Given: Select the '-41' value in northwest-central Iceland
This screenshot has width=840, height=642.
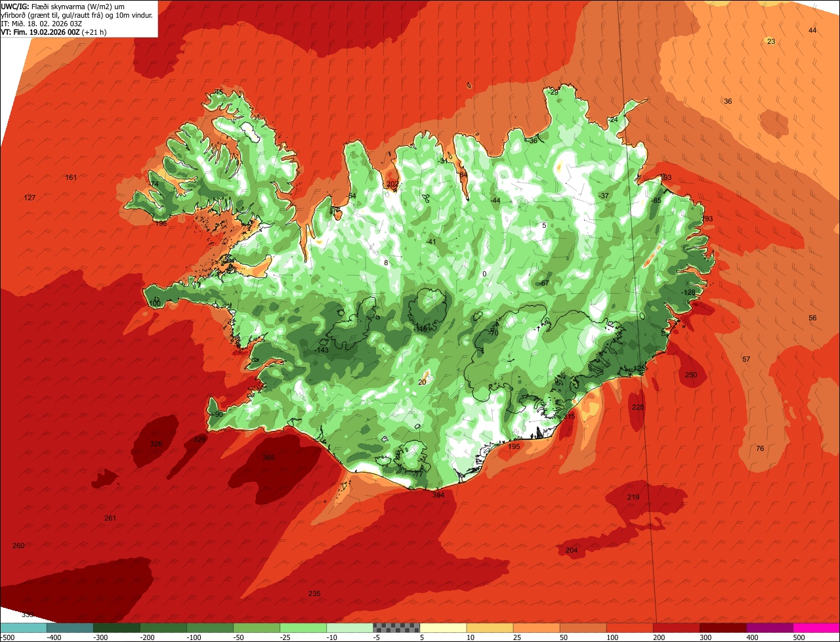Looking at the screenshot, I should [x=430, y=242].
